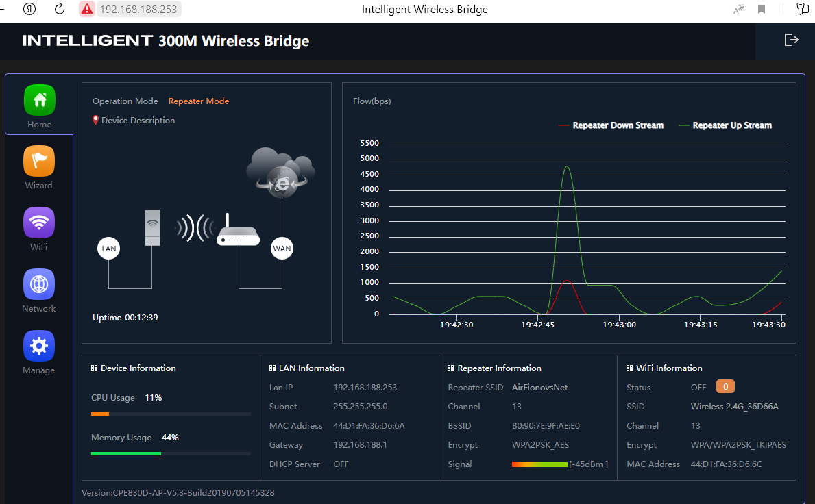The image size is (815, 504).
Task: Bookmark this page via bookmark icon
Action: pyautogui.click(x=762, y=10)
